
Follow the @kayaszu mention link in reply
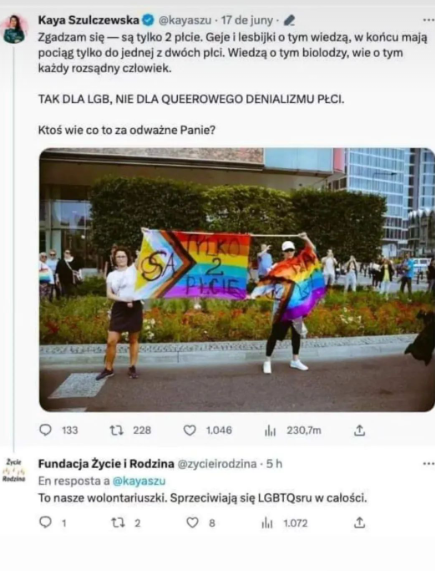click(x=139, y=481)
